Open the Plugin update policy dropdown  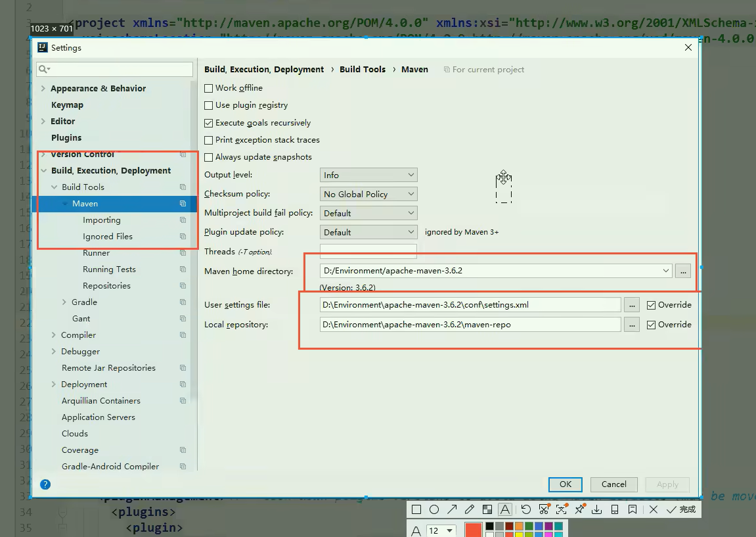pyautogui.click(x=368, y=232)
